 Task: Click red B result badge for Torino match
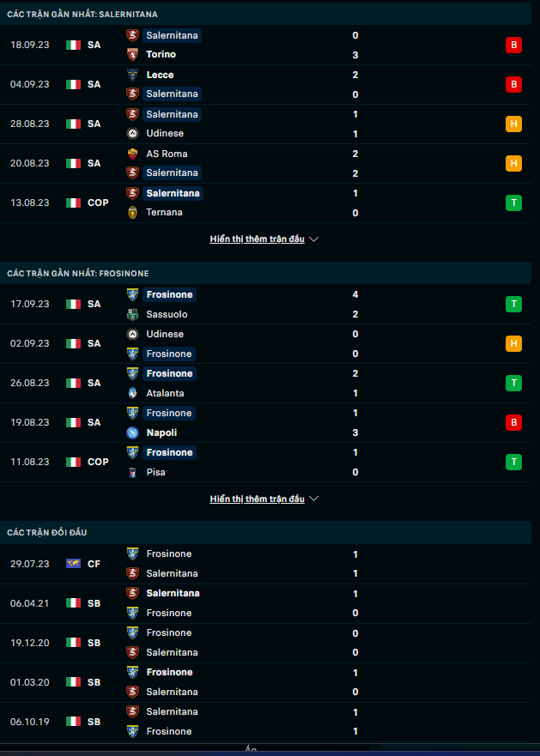(513, 45)
